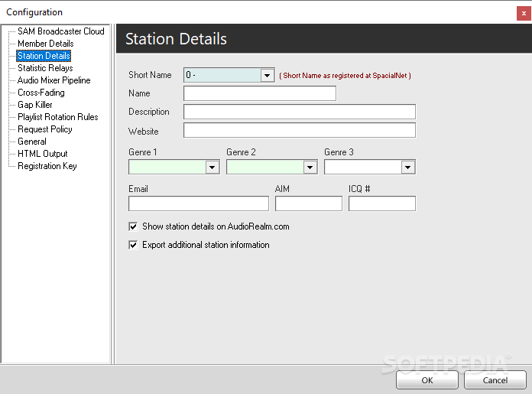Click the AIM text field
The image size is (532, 394).
point(309,204)
